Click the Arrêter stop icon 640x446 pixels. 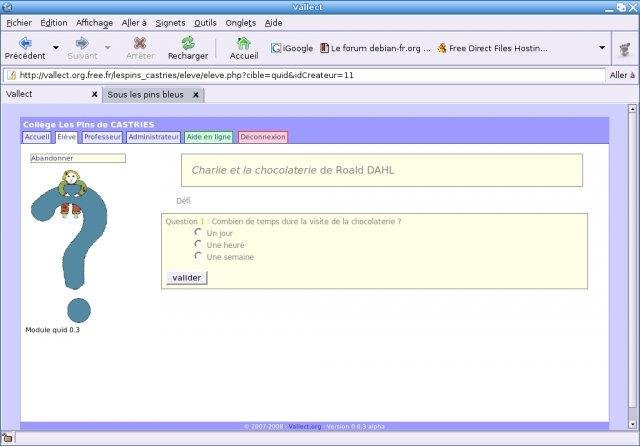pyautogui.click(x=140, y=43)
